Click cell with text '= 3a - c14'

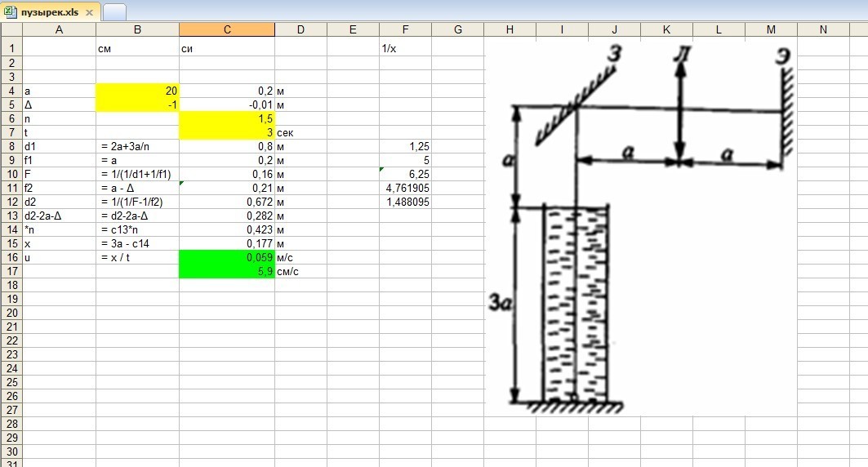[x=137, y=243]
